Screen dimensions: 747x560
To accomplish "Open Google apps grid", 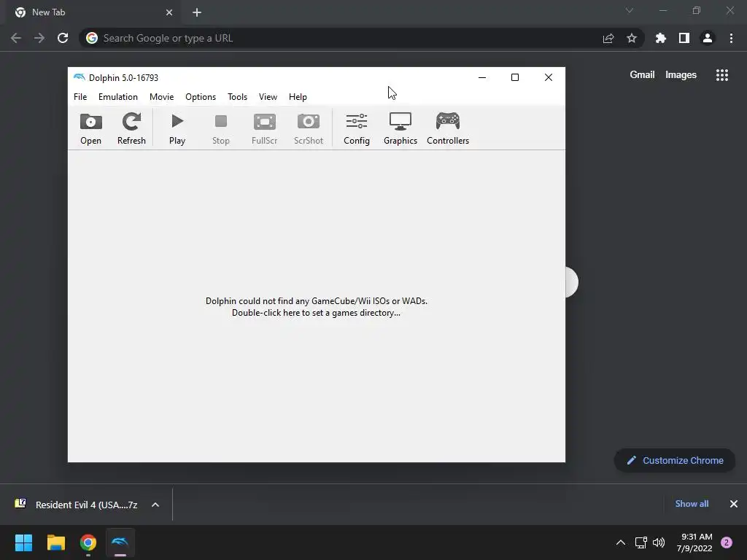I will [x=722, y=75].
